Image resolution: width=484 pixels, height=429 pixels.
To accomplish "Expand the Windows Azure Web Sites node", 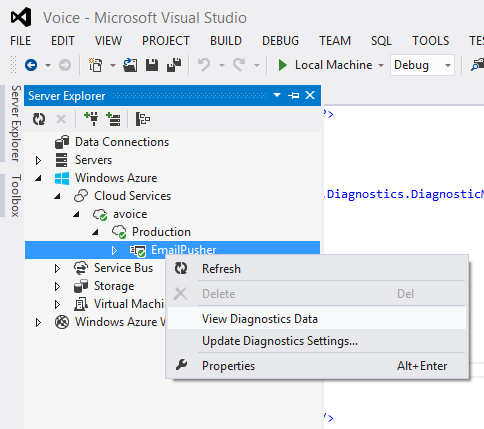I will tap(38, 322).
